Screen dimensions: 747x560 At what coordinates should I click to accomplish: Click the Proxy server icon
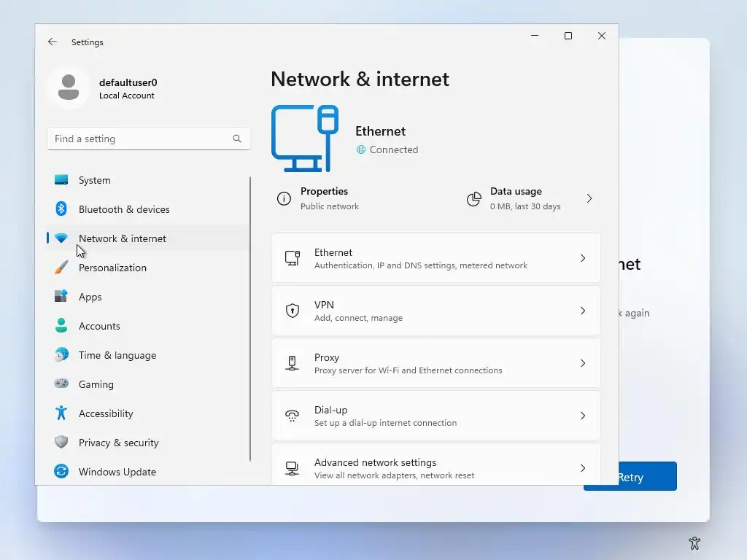point(292,363)
